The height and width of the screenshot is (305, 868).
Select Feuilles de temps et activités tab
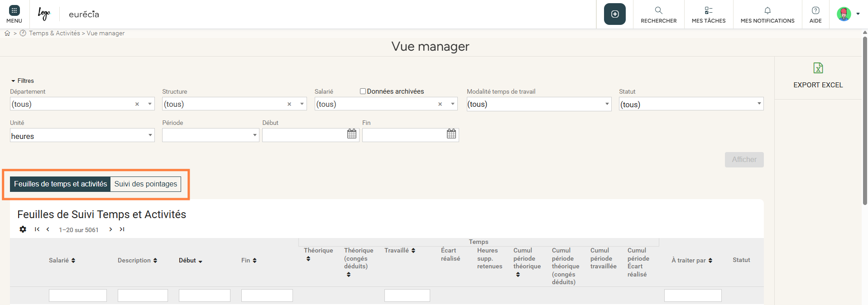(x=60, y=184)
